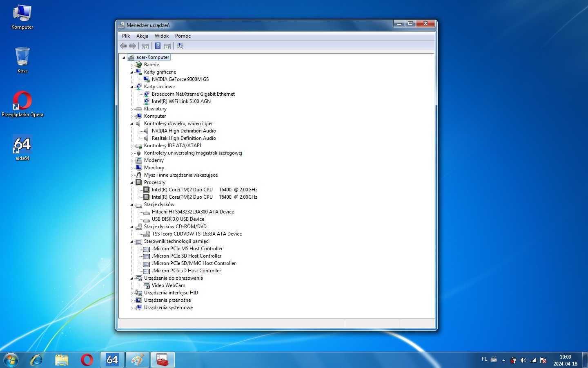
Task: Click Show desktop button at taskbar end
Action: [x=585, y=360]
